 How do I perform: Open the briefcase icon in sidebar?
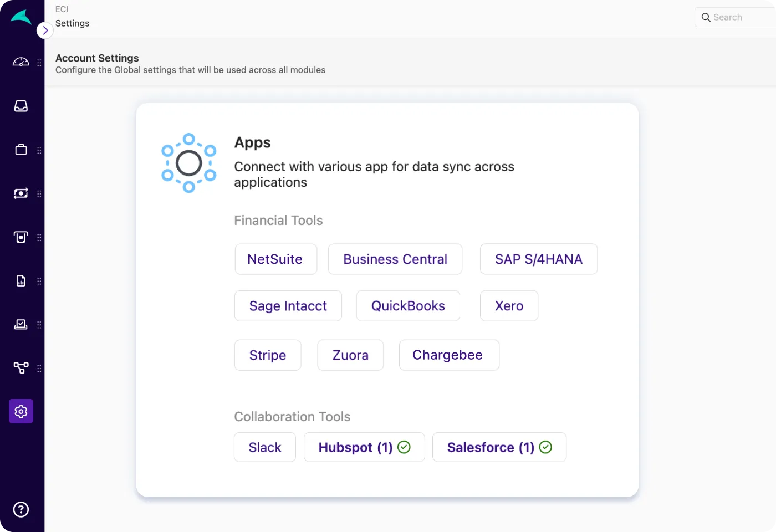pyautogui.click(x=21, y=150)
